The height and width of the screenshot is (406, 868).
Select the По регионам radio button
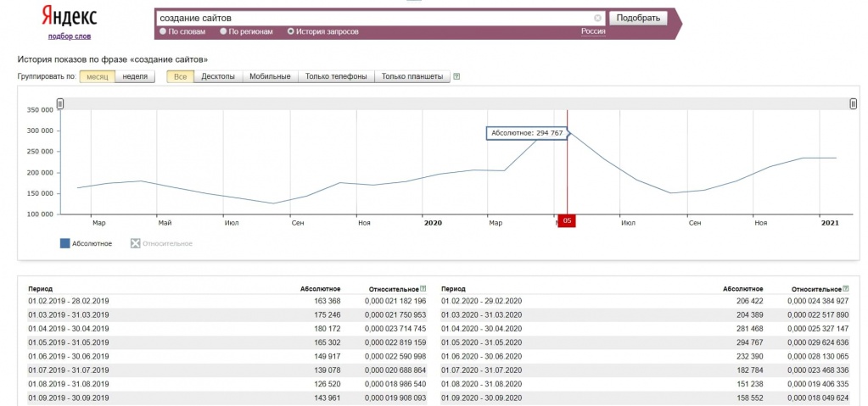click(223, 31)
